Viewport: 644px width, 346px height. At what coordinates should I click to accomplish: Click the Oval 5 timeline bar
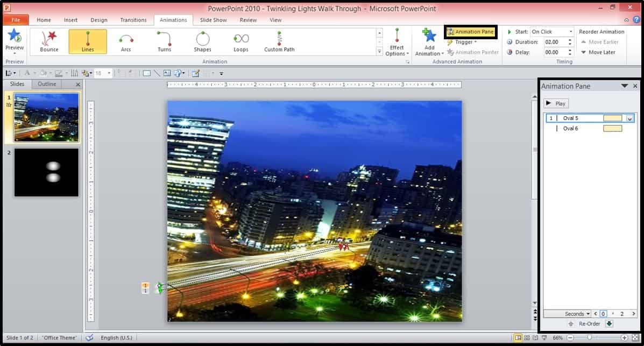tap(612, 118)
